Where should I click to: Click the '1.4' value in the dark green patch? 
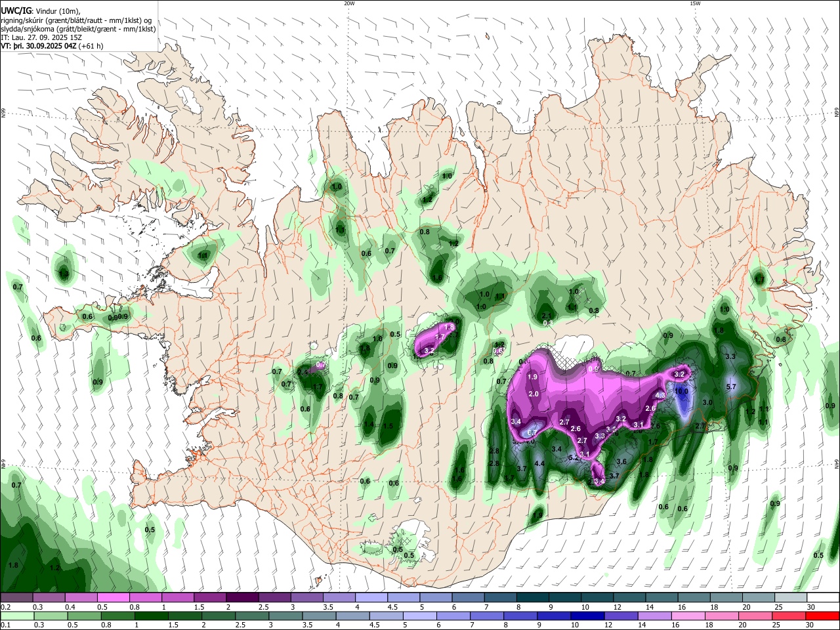(369, 425)
